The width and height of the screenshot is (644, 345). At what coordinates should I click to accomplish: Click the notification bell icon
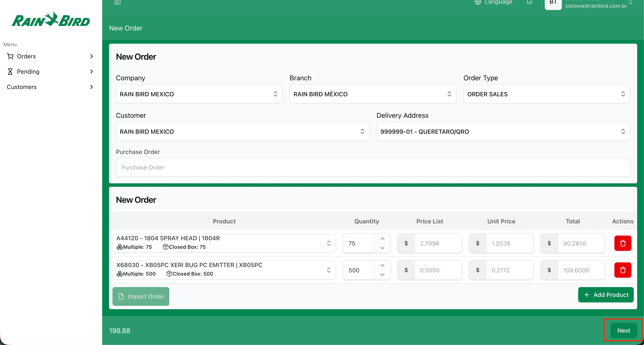529,2
